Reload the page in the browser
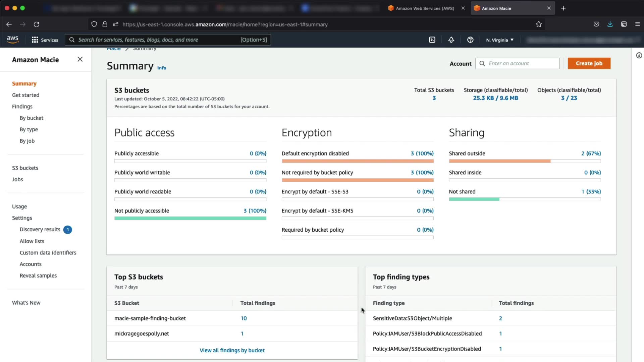 pyautogui.click(x=37, y=24)
